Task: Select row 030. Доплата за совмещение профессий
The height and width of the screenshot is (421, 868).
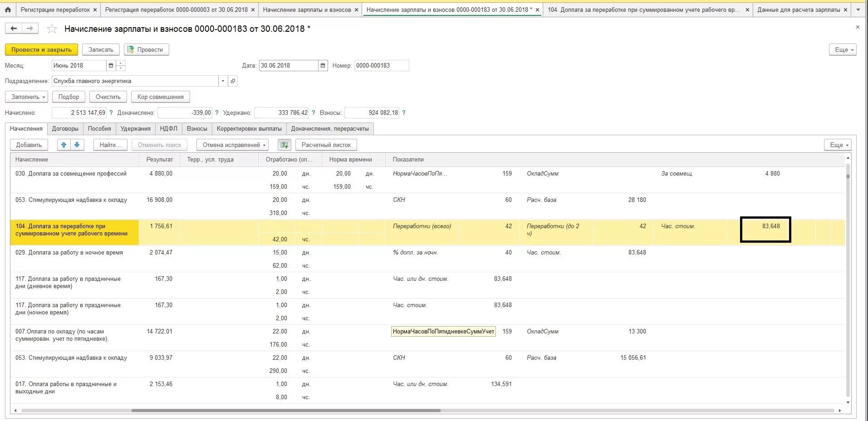Action: point(427,180)
